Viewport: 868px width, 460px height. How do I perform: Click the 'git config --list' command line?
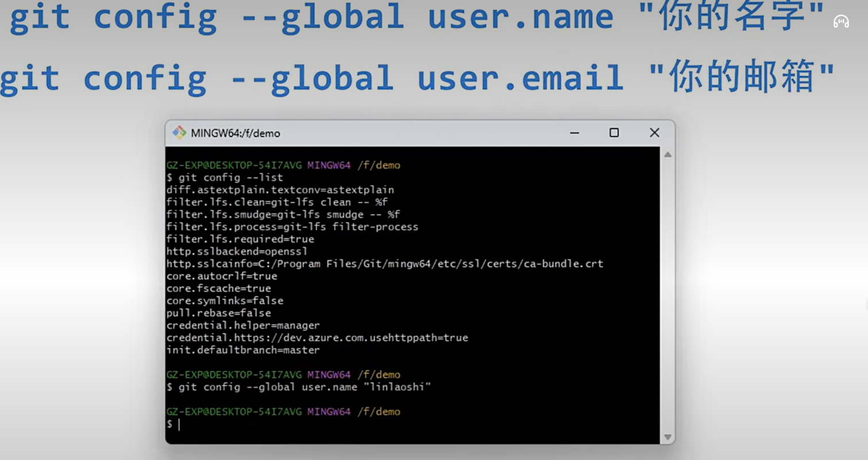click(x=225, y=178)
